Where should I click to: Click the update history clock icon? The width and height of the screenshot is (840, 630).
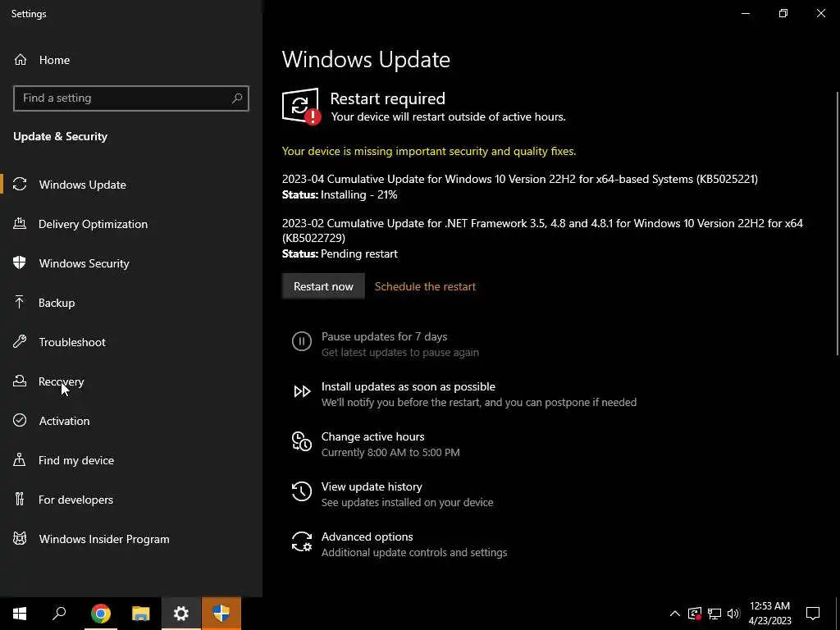[302, 491]
